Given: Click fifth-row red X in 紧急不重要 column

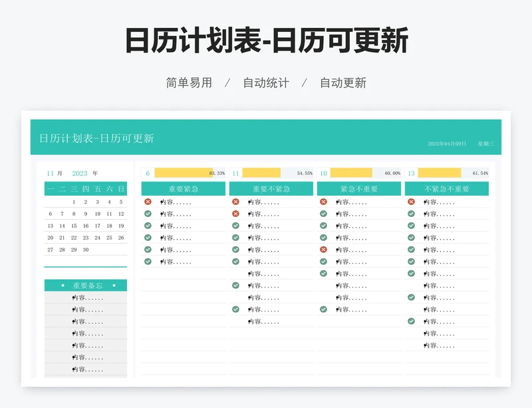Looking at the screenshot, I should pos(323,250).
